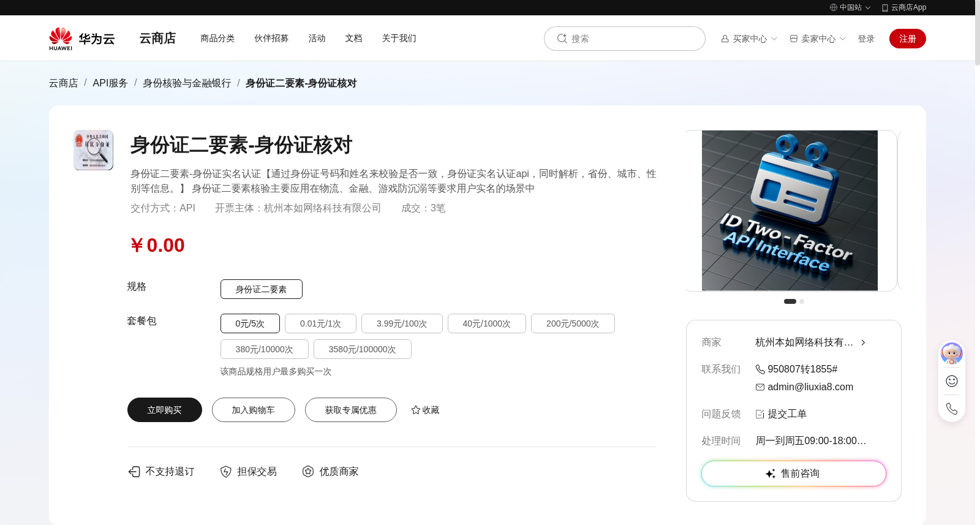The image size is (980, 525).
Task: Open the robot assistant avatar on right
Action: (x=952, y=353)
